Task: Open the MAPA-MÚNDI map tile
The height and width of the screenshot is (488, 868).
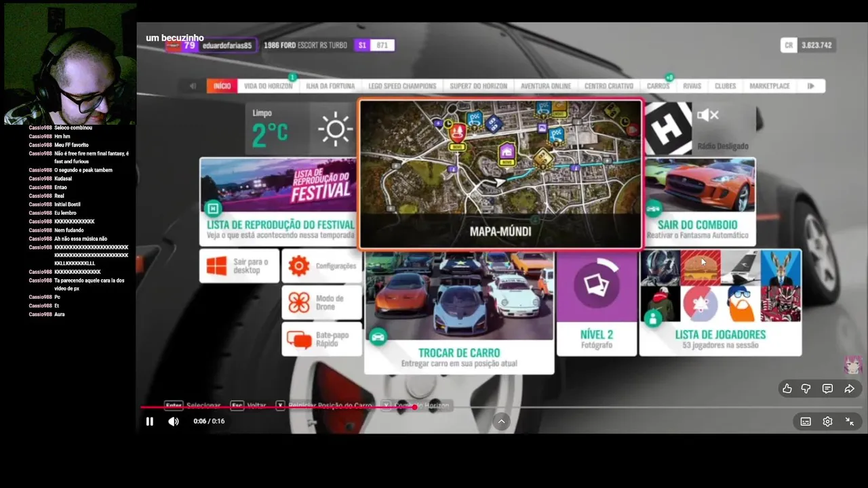Action: (x=500, y=175)
